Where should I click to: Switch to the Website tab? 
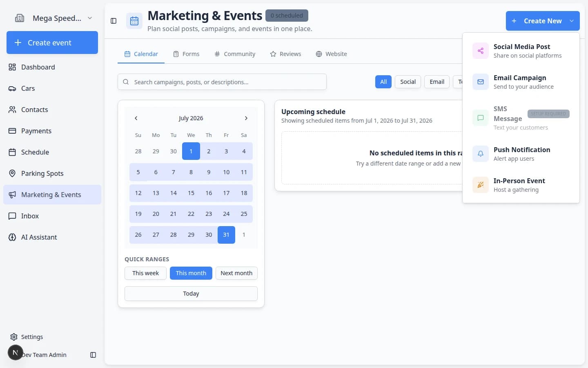[x=331, y=54]
